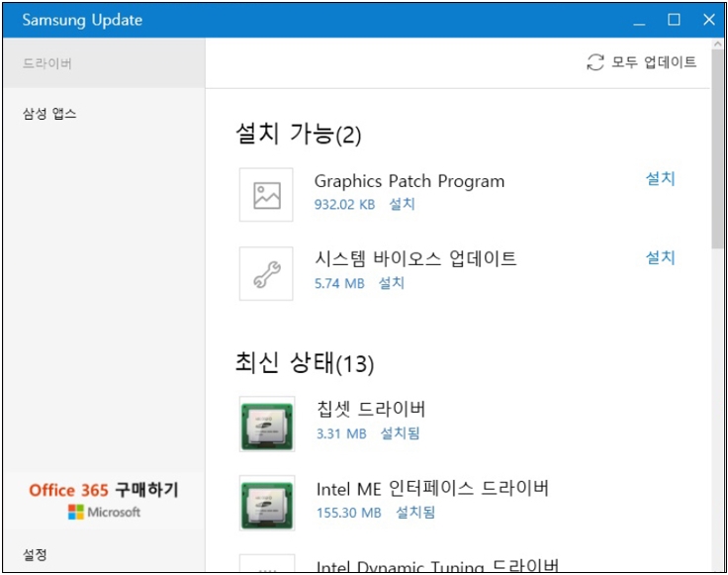Screen dimensions: 728x575
Task: Click the wrench icon for 시스템 바이오스 업데이트
Action: 266,273
